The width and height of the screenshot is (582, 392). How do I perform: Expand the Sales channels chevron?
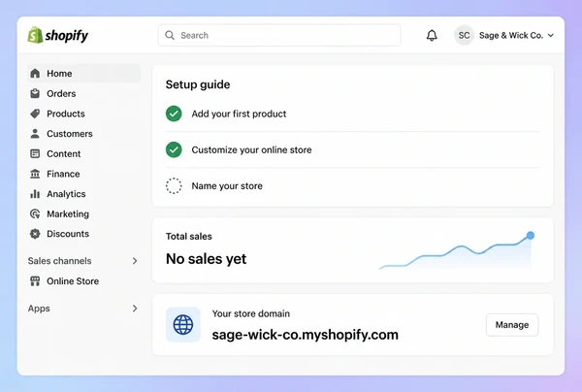135,261
